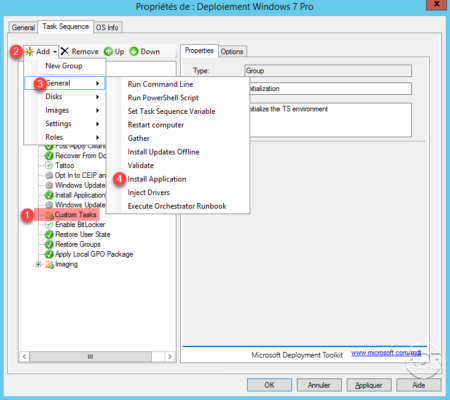Switch to the General tab
The width and height of the screenshot is (450, 400).
23,27
